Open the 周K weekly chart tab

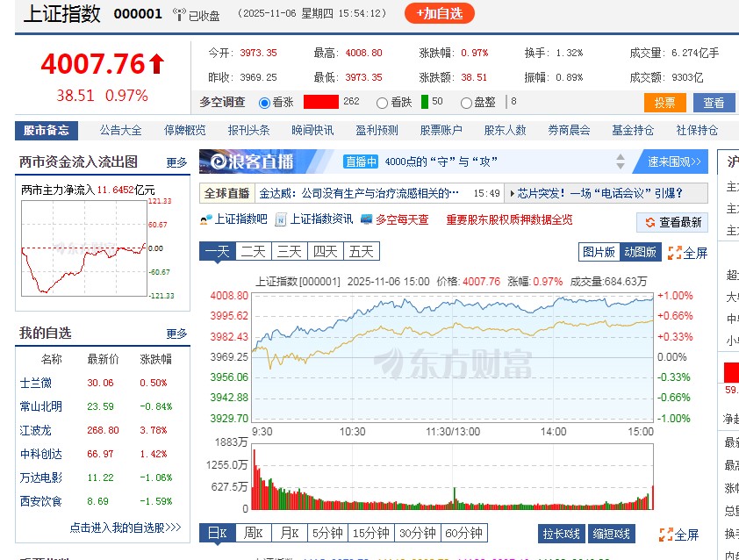pyautogui.click(x=253, y=533)
